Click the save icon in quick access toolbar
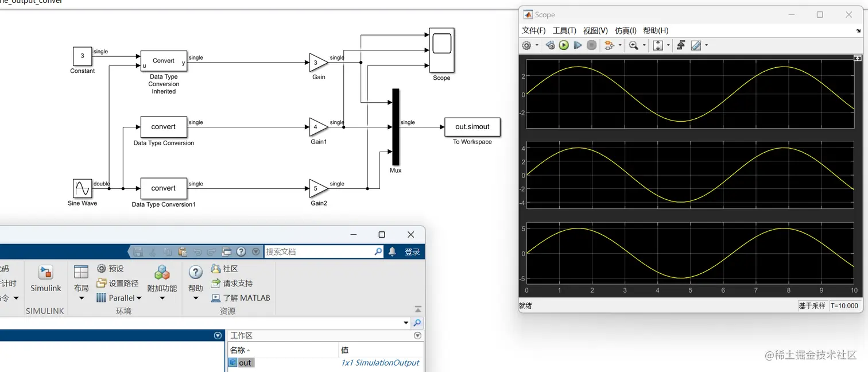This screenshot has width=868, height=372. coord(138,251)
